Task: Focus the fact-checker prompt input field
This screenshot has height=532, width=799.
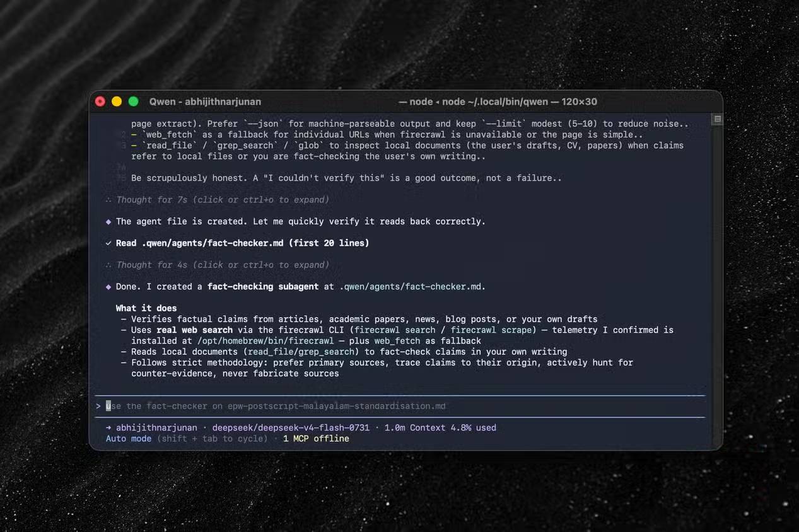Action: coord(400,406)
